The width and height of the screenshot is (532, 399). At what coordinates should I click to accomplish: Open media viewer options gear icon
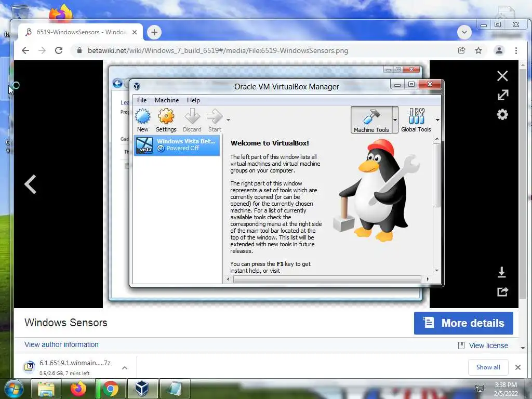click(x=502, y=114)
